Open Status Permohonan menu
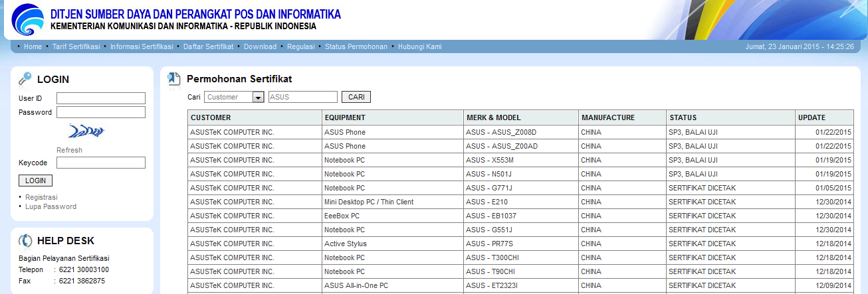The image size is (868, 294). 356,46
